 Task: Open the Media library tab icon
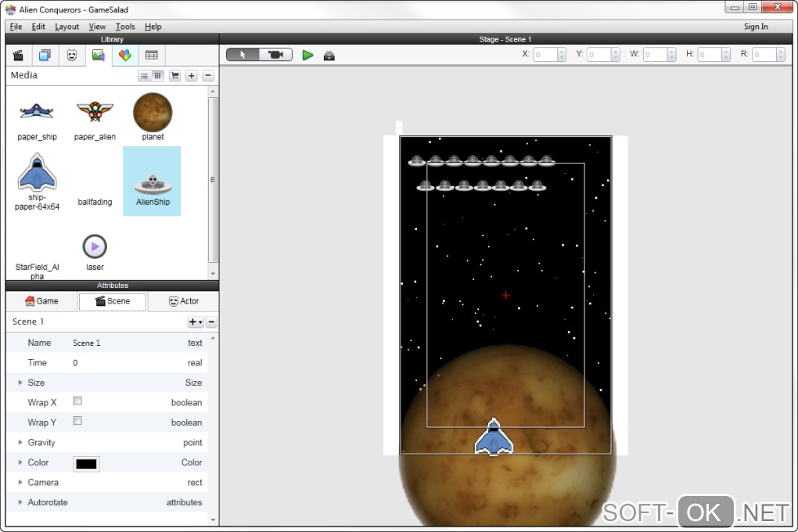click(99, 55)
